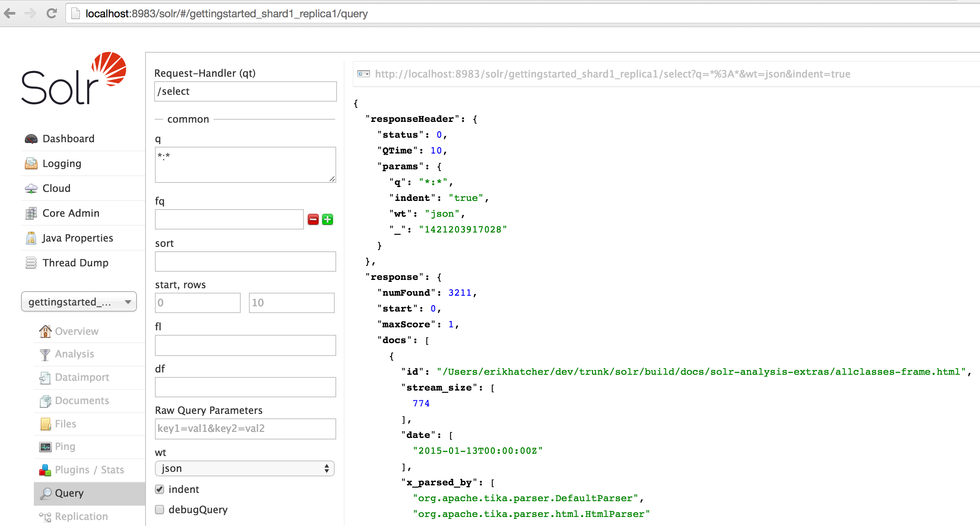Open the Documents screen
Screen dimensions: 980x526
[82, 400]
